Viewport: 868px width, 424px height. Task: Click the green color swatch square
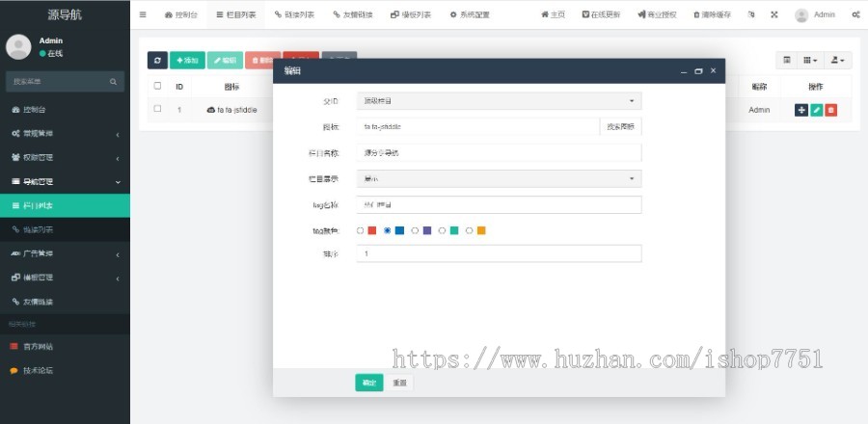coord(454,230)
